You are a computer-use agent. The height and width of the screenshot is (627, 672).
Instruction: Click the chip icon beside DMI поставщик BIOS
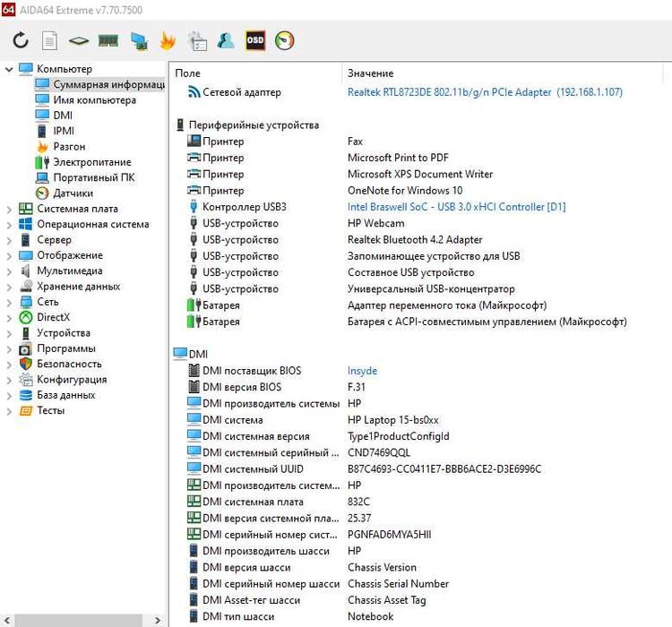click(194, 370)
